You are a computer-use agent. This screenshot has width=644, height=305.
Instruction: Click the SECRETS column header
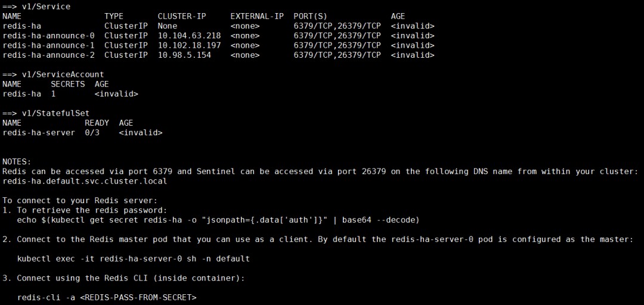[x=68, y=84]
